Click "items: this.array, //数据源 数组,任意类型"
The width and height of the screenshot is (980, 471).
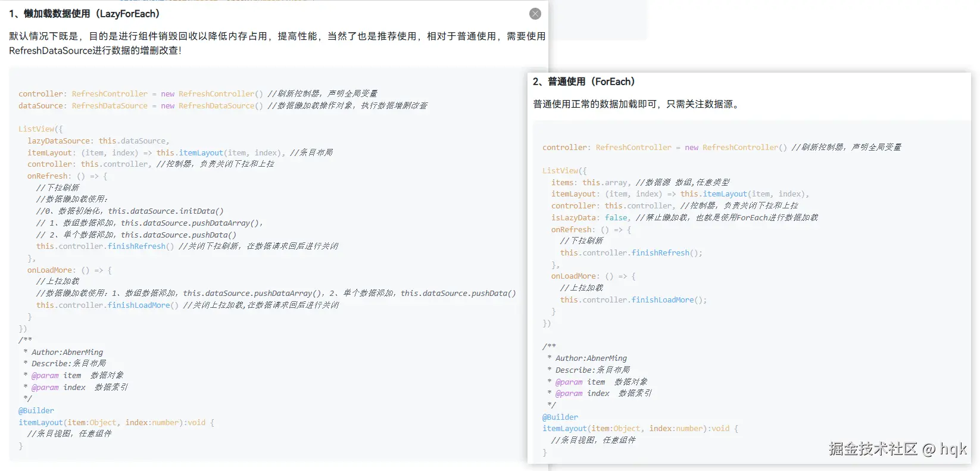(640, 183)
